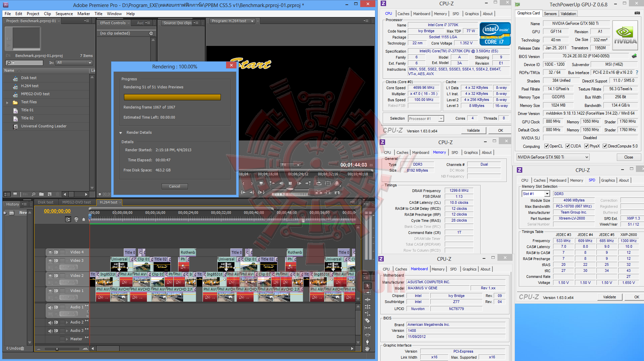This screenshot has height=361, width=644.
Task: Select the Pen tool
Action: [x=368, y=342]
